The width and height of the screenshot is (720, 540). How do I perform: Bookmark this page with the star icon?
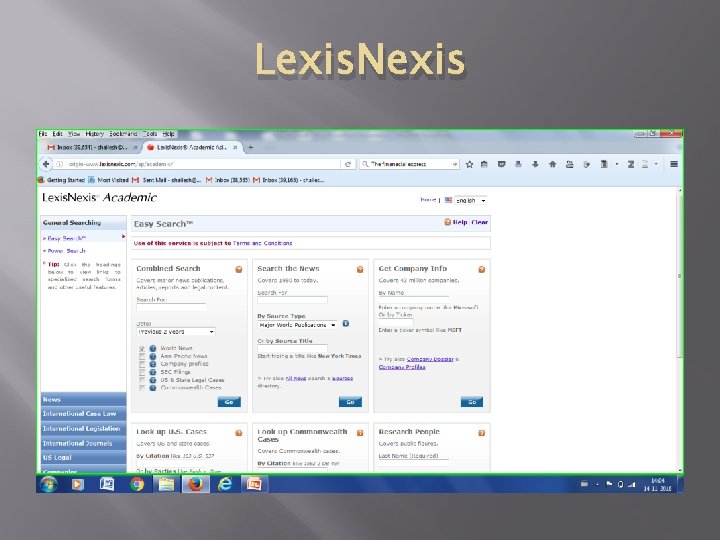[x=469, y=164]
